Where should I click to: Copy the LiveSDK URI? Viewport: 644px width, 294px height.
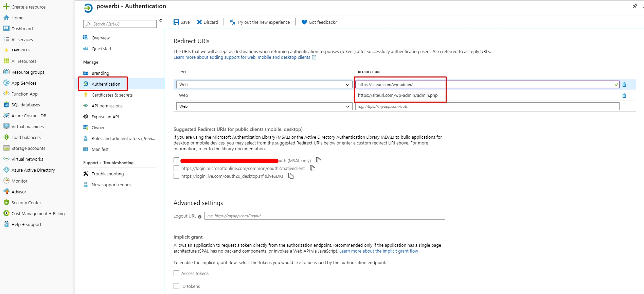point(291,176)
